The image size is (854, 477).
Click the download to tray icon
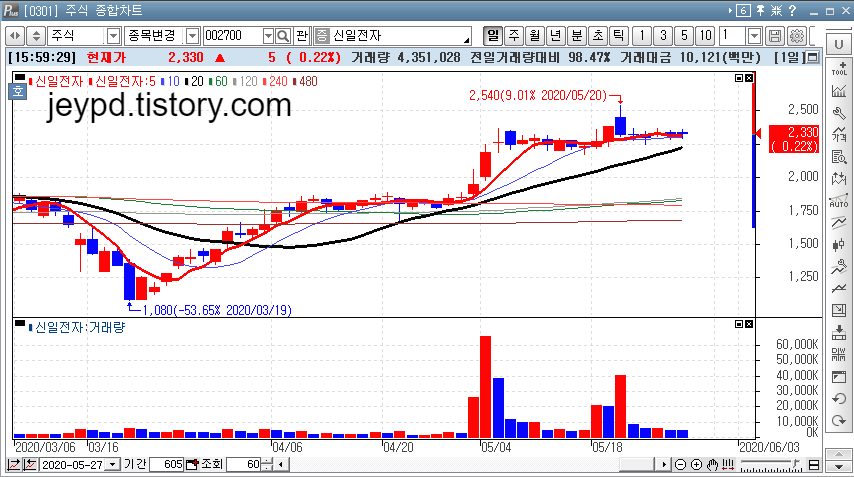pos(839,332)
